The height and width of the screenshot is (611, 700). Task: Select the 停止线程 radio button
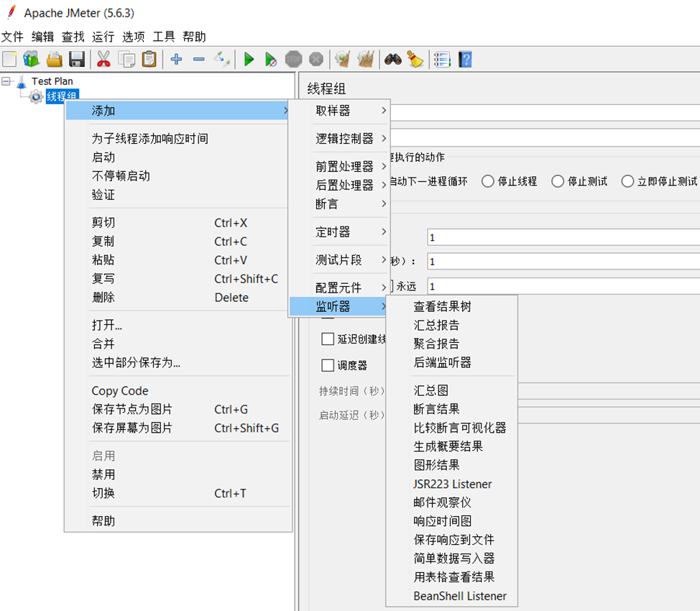pyautogui.click(x=487, y=181)
